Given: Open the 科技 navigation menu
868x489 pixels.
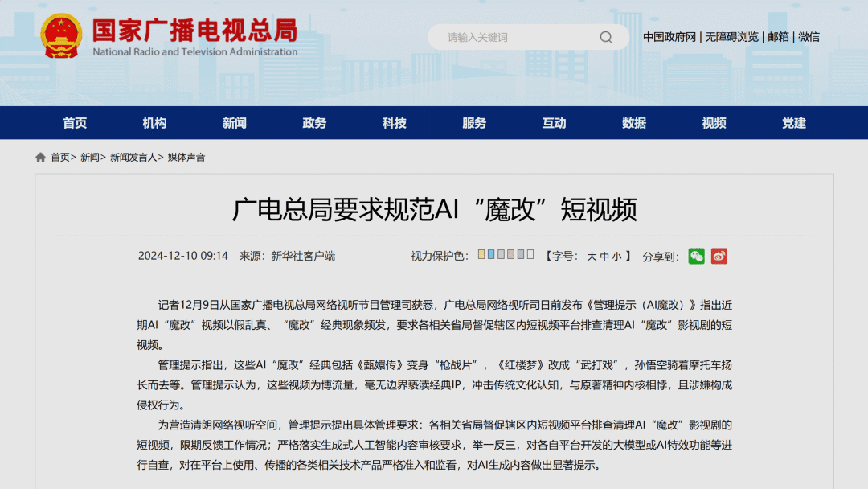Looking at the screenshot, I should (x=394, y=123).
